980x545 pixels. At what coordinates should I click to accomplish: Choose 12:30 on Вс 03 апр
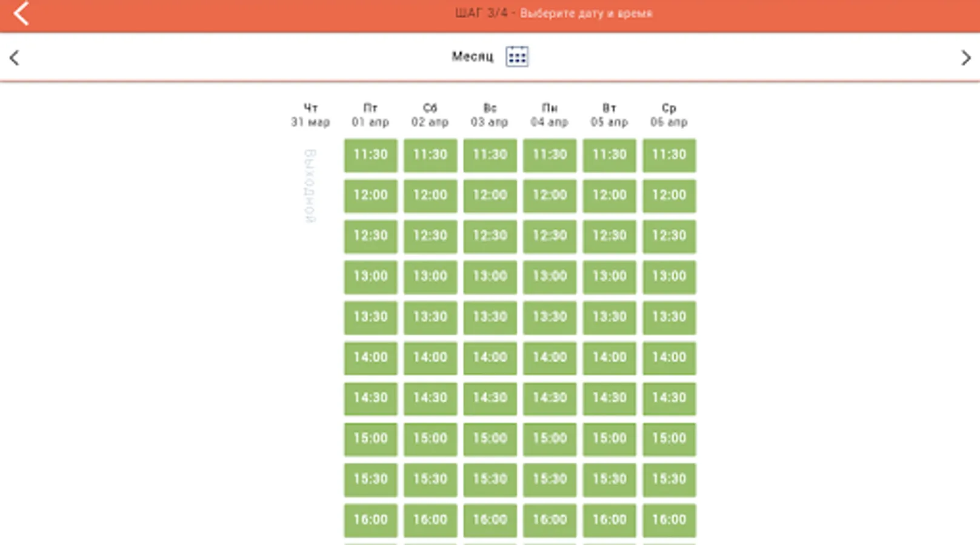click(490, 236)
